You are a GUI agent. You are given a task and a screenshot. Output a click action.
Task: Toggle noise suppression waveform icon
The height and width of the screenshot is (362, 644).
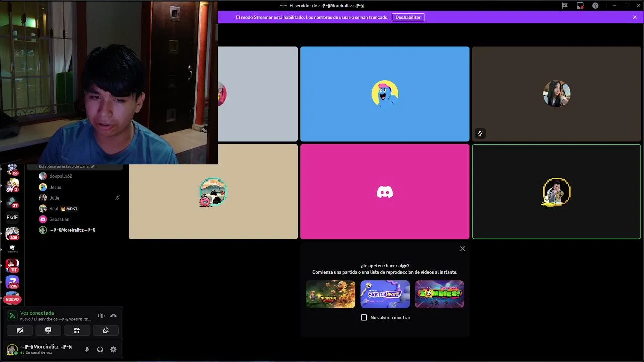coord(101,316)
